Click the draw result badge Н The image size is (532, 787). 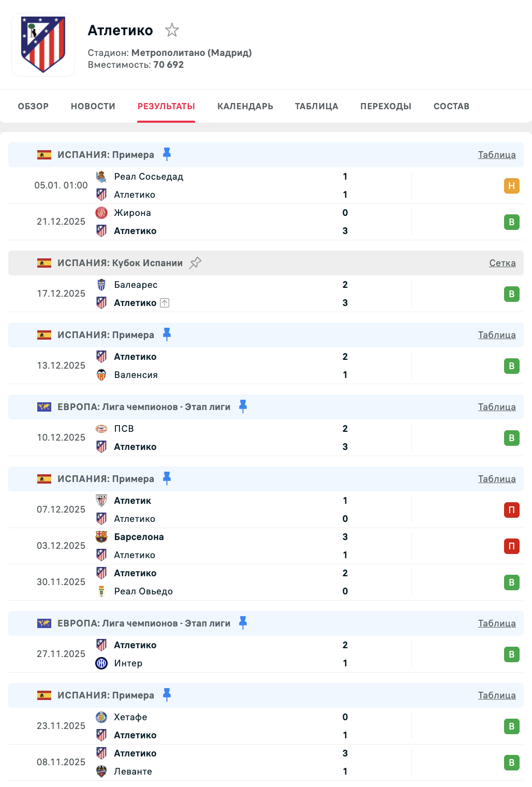point(511,186)
